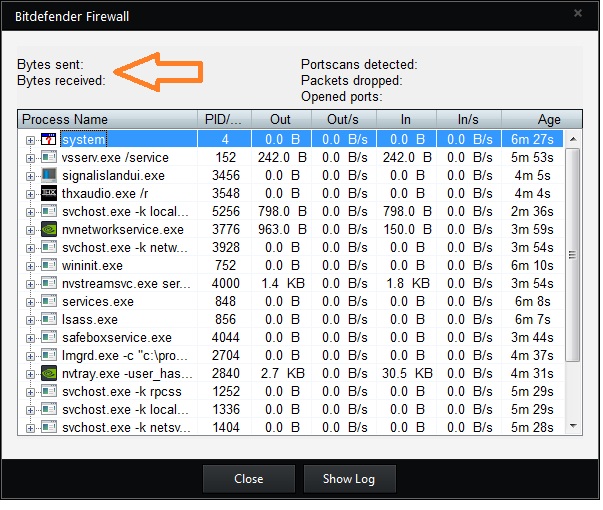Select the signalislandui.exe row

tap(290, 175)
